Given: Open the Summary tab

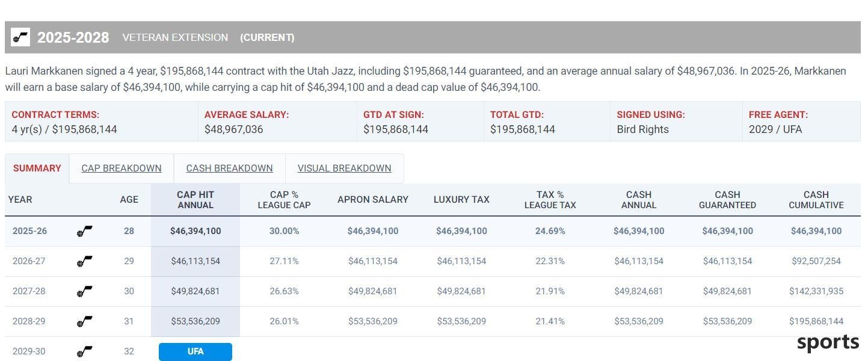Looking at the screenshot, I should pyautogui.click(x=37, y=168).
